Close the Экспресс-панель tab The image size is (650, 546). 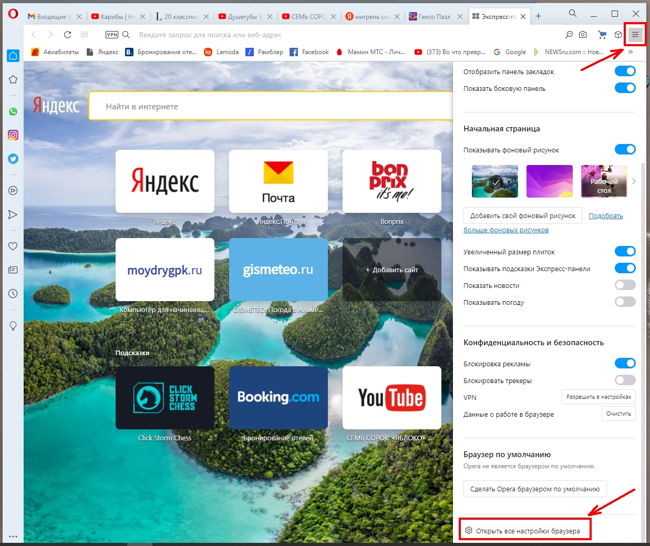523,17
